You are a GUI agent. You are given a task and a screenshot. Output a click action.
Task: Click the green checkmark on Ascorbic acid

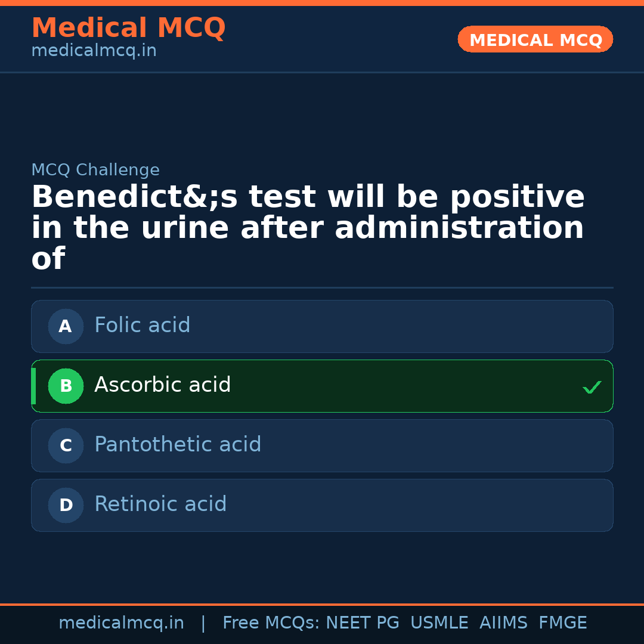[592, 387]
